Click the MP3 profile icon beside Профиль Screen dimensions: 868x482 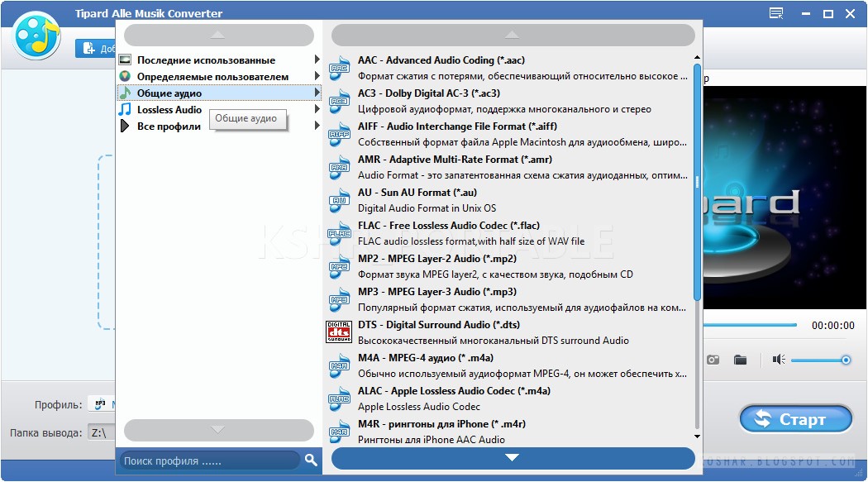100,404
